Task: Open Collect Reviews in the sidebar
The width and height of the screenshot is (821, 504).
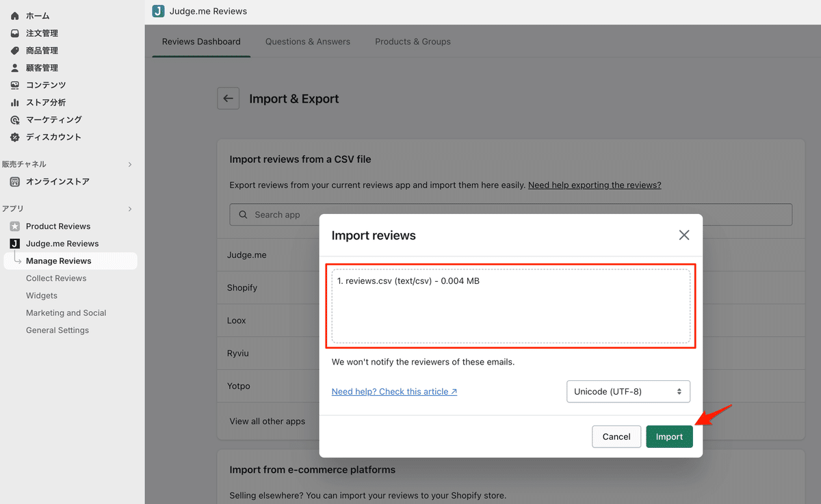Action: point(56,278)
